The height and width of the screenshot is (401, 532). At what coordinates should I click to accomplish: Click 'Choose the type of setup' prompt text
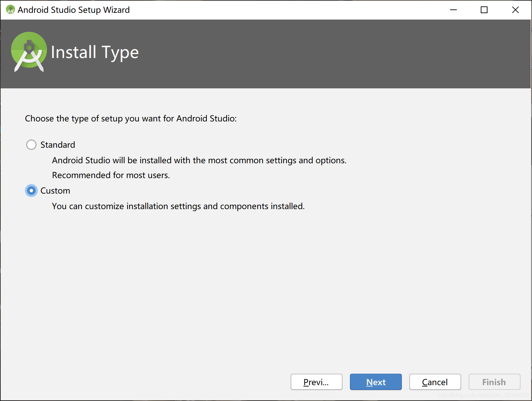(x=131, y=118)
